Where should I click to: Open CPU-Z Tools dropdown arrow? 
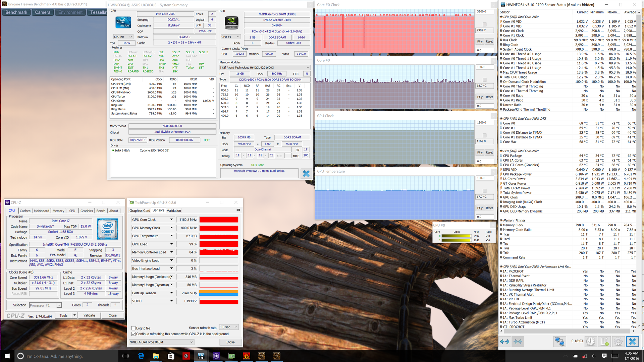coord(74,315)
